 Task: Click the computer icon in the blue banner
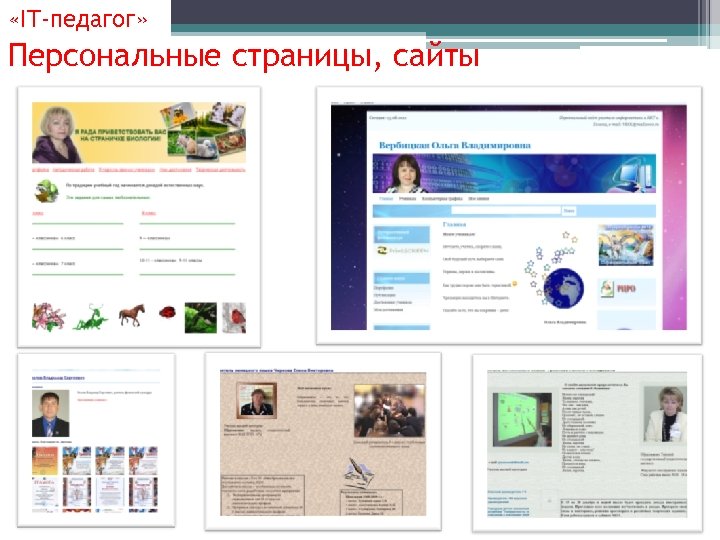coord(633,175)
